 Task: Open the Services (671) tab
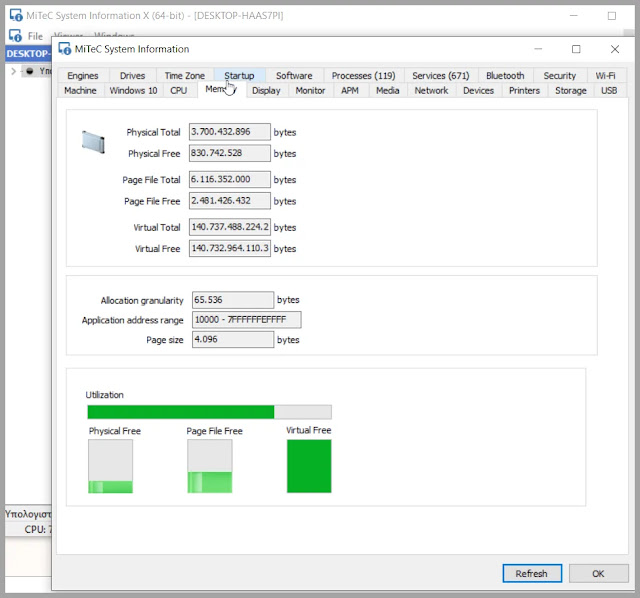[440, 76]
